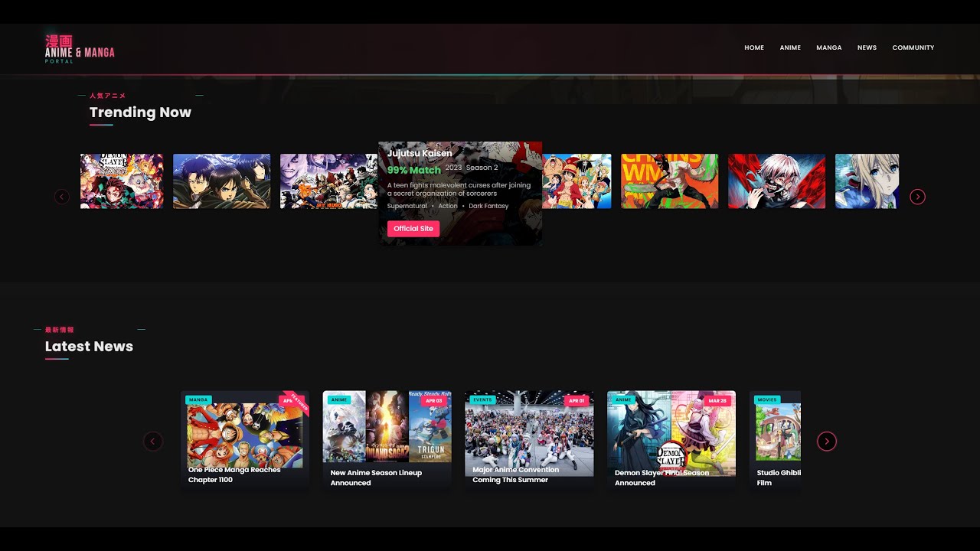Open One Piece Manga Reaches Chapter 1100 article
The height and width of the screenshot is (551, 980).
pos(245,442)
